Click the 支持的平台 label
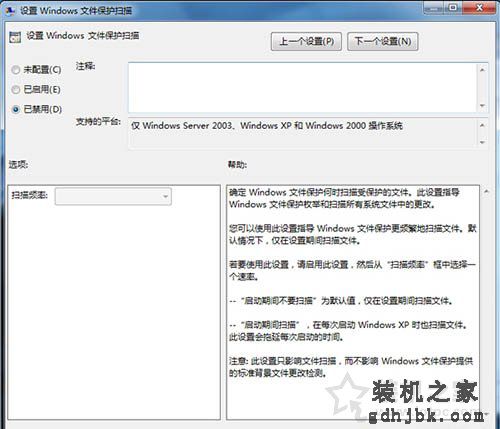 pos(98,122)
